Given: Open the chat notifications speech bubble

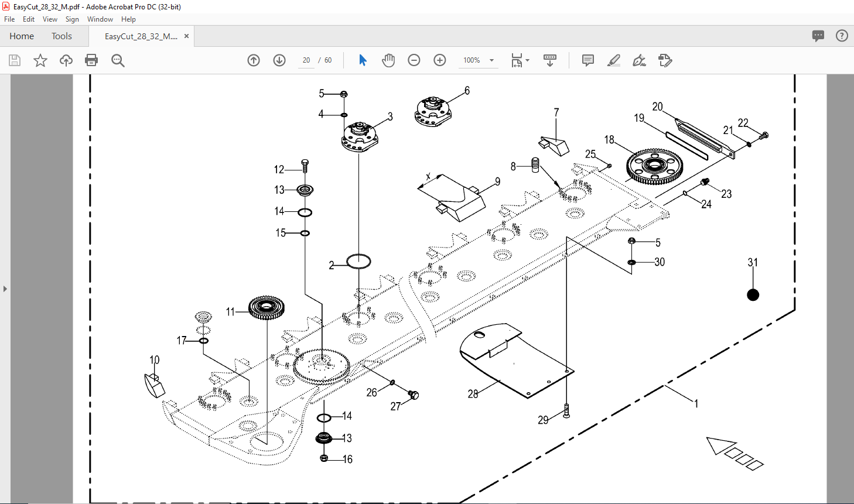Looking at the screenshot, I should click(x=818, y=36).
